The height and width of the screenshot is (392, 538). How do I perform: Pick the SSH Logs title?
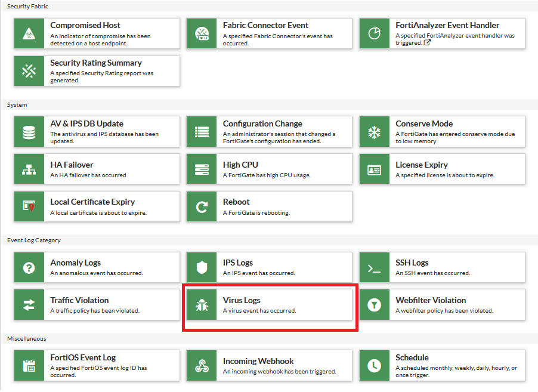[412, 263]
